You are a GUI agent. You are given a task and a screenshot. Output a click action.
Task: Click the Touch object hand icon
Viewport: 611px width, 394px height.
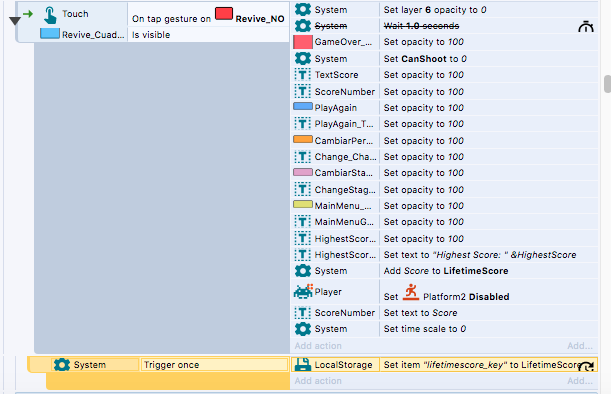pos(50,15)
